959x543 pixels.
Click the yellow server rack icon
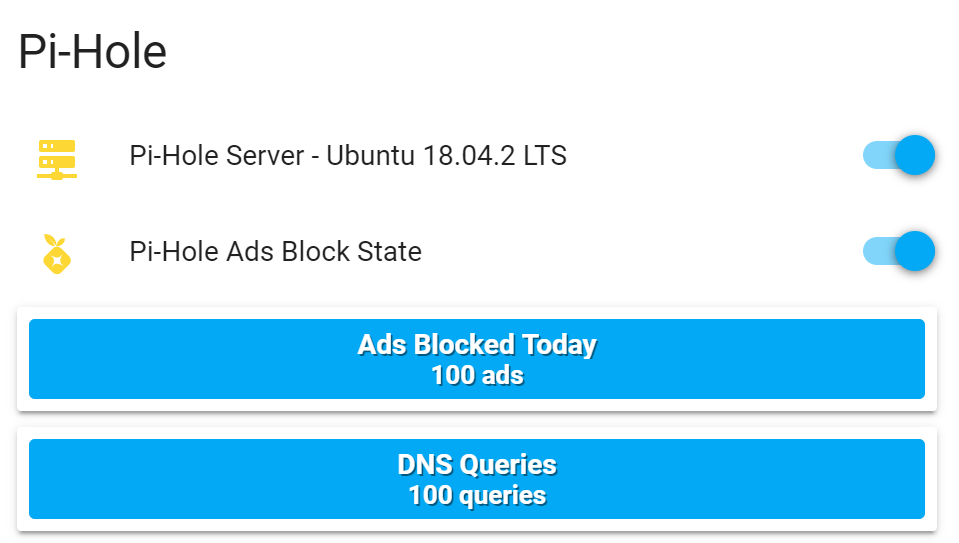(57, 158)
